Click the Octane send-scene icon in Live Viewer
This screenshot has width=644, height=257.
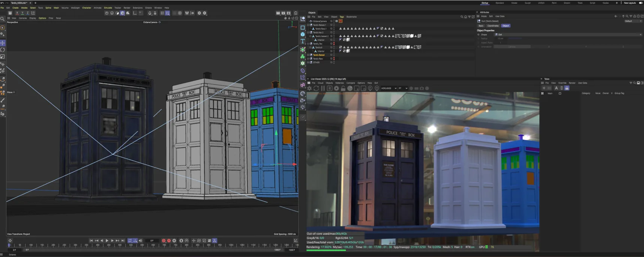point(309,88)
